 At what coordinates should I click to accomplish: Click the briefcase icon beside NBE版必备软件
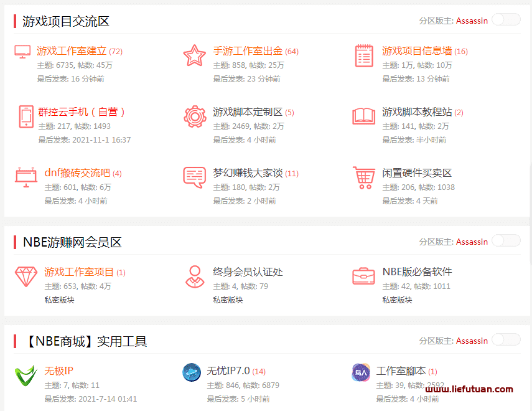363,276
